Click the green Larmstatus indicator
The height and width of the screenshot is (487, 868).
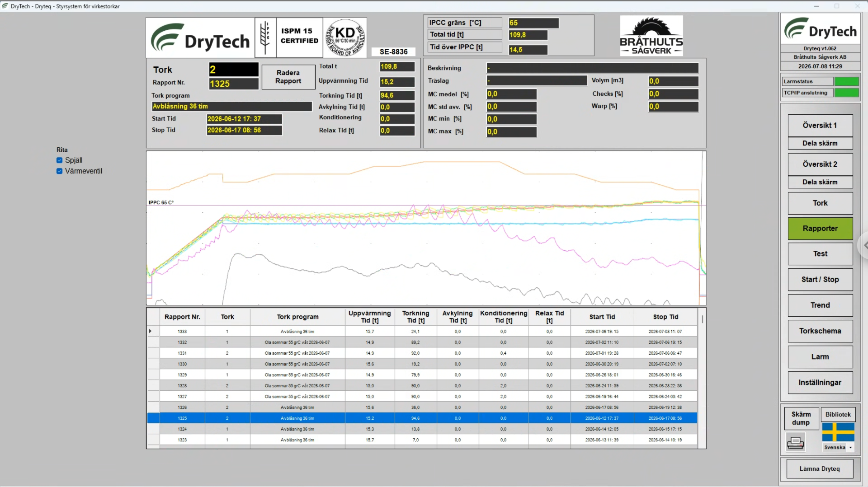(x=846, y=81)
